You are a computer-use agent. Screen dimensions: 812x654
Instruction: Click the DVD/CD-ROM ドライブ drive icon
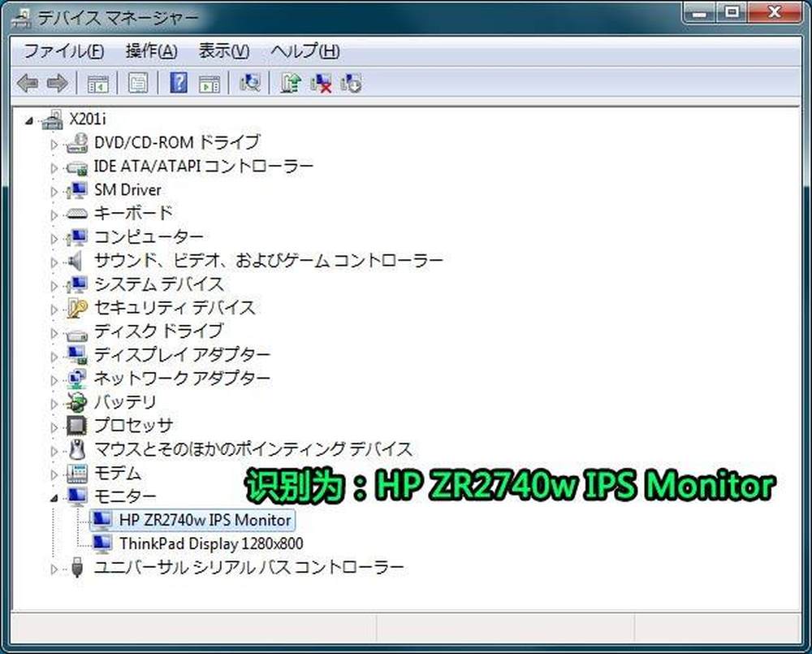point(77,143)
